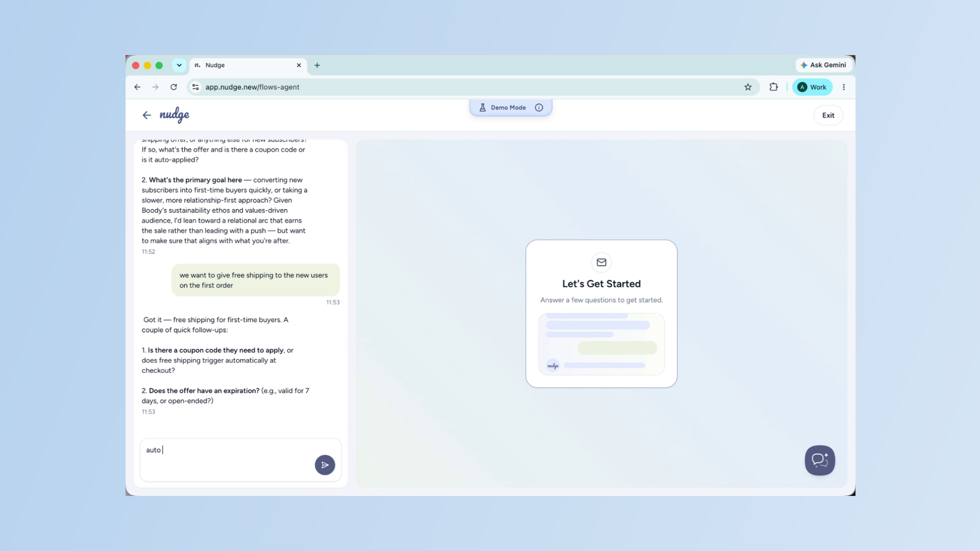The image size is (980, 551).
Task: Navigate back in browser history
Action: pyautogui.click(x=137, y=87)
